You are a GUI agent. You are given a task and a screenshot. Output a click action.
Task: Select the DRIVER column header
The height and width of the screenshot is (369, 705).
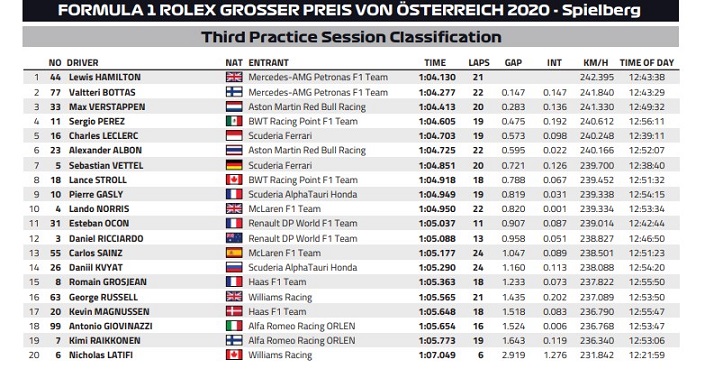[82, 63]
